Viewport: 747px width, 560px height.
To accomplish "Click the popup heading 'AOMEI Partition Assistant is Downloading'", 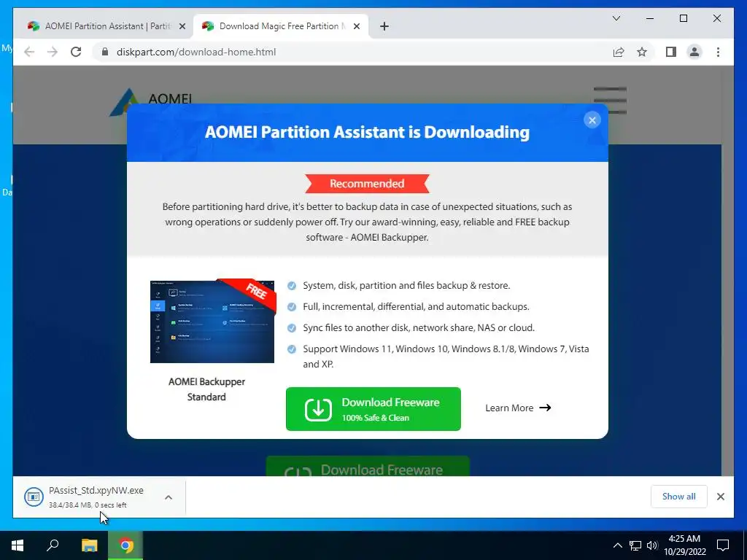I will click(367, 132).
